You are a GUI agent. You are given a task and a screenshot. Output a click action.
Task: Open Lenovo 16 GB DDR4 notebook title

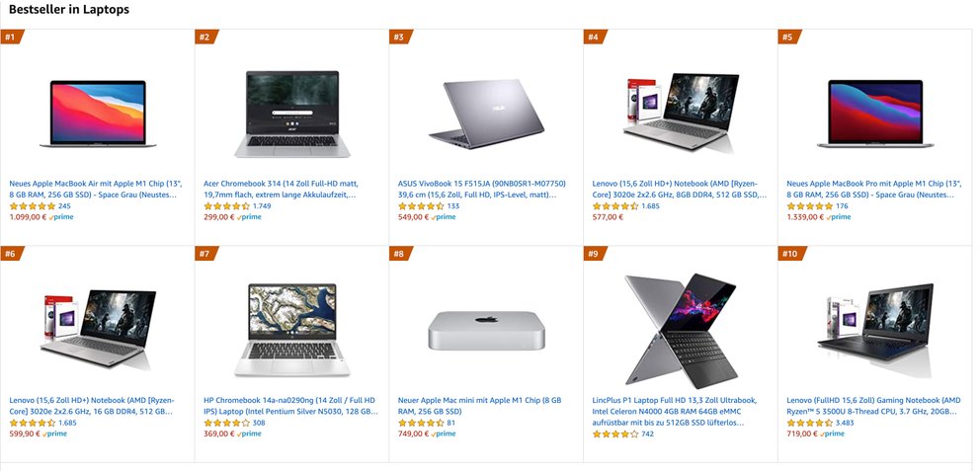pos(92,406)
